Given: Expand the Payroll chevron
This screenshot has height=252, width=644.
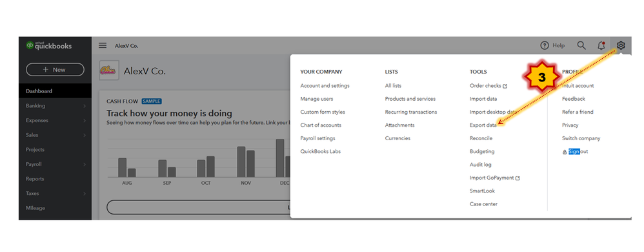Looking at the screenshot, I should click(x=84, y=164).
